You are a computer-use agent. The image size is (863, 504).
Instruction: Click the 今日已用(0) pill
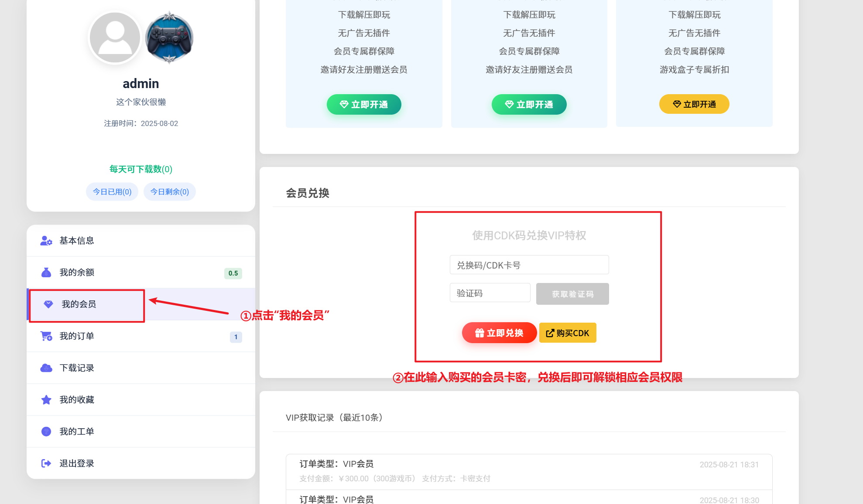tap(112, 192)
